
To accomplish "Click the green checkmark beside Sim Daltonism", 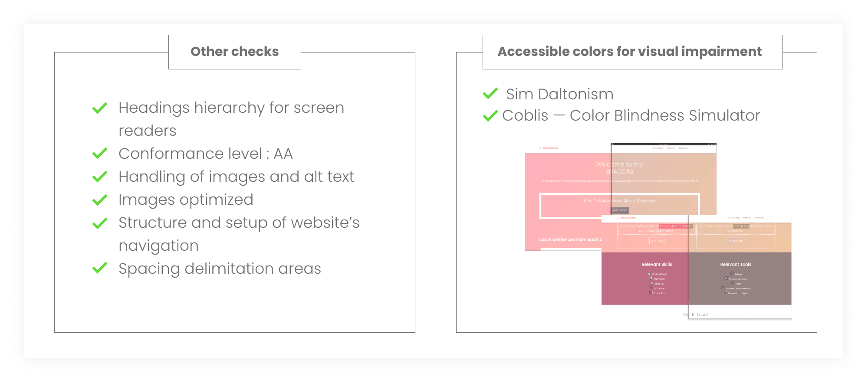I will (490, 94).
